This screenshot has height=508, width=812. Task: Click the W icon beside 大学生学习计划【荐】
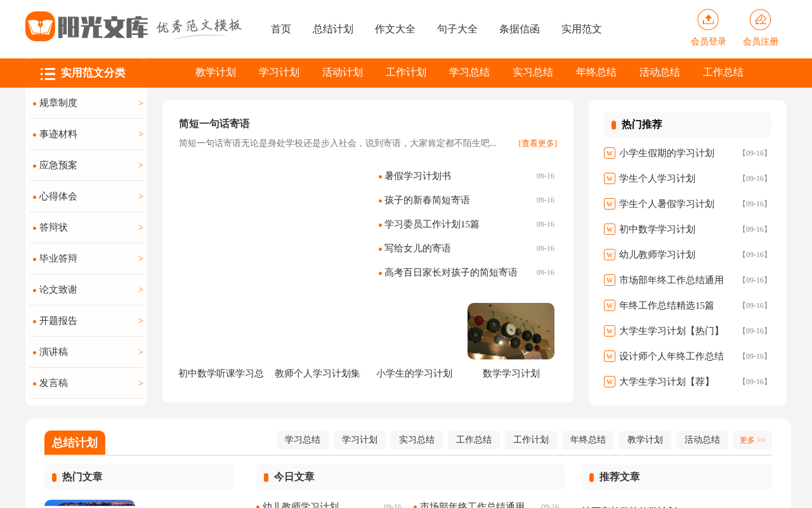(x=610, y=382)
